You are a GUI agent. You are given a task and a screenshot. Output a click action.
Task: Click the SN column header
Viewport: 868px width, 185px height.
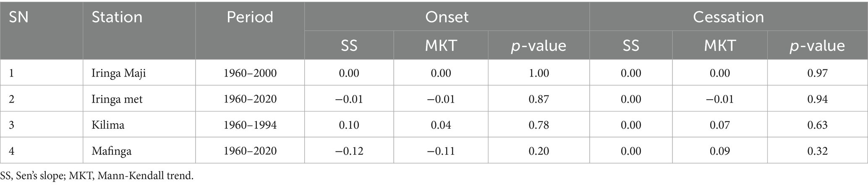coord(18,17)
